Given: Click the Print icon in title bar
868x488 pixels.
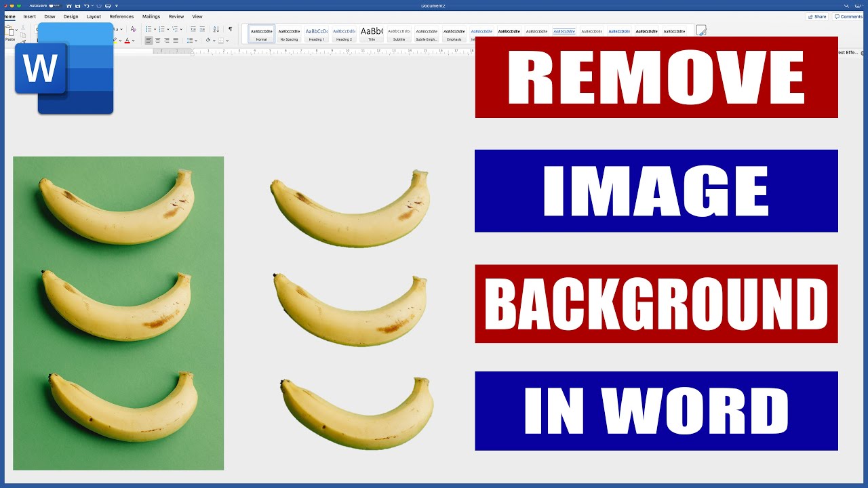Looking at the screenshot, I should pyautogui.click(x=108, y=5).
